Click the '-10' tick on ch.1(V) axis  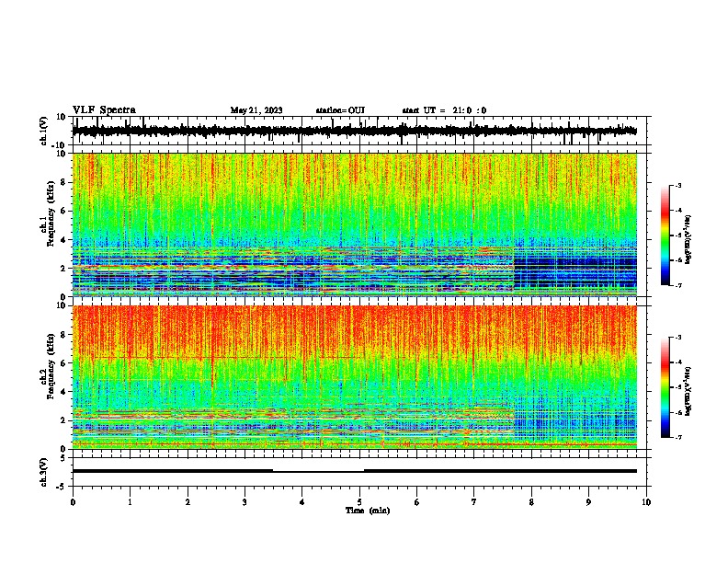(60, 145)
